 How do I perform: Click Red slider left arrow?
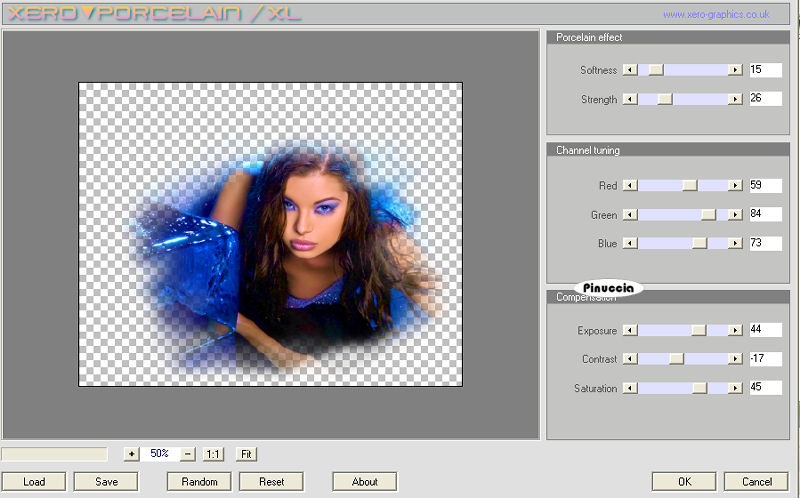(x=630, y=185)
